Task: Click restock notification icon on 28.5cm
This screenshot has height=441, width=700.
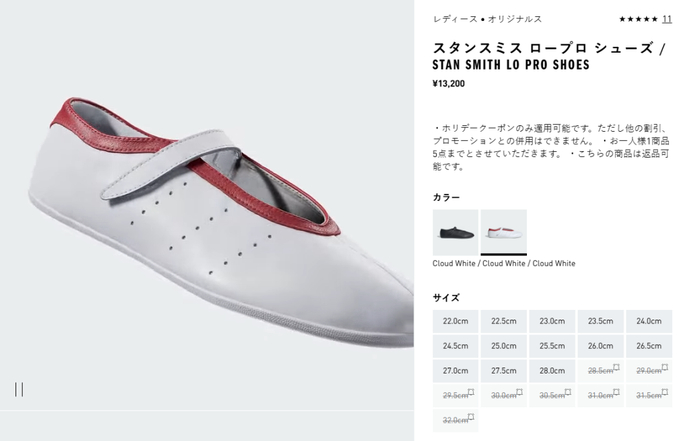Action: tap(617, 367)
